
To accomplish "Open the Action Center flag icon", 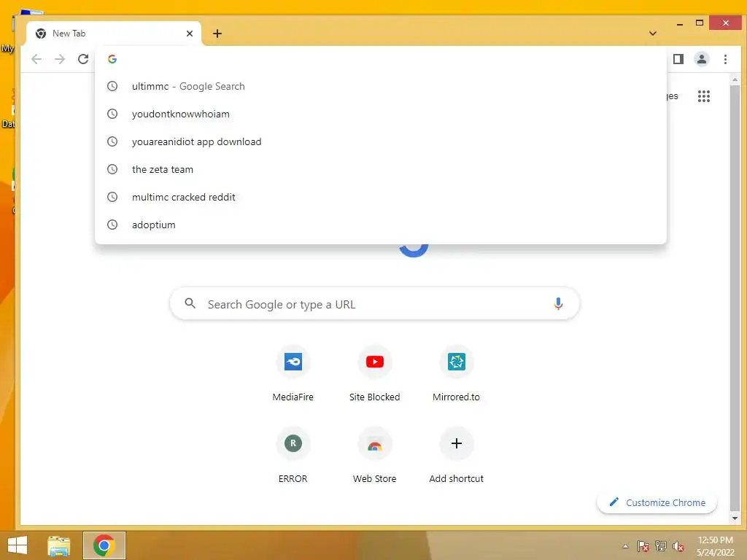I will (x=643, y=546).
